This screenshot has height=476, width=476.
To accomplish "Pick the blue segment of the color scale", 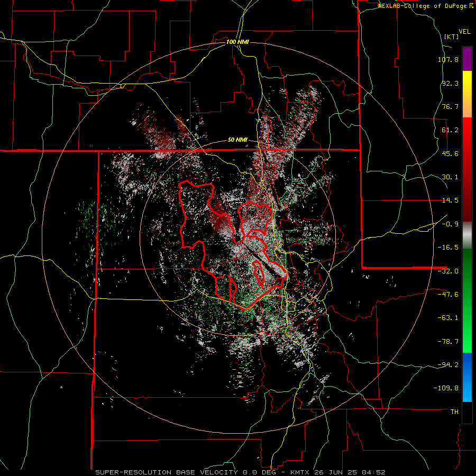I will click(x=467, y=377).
